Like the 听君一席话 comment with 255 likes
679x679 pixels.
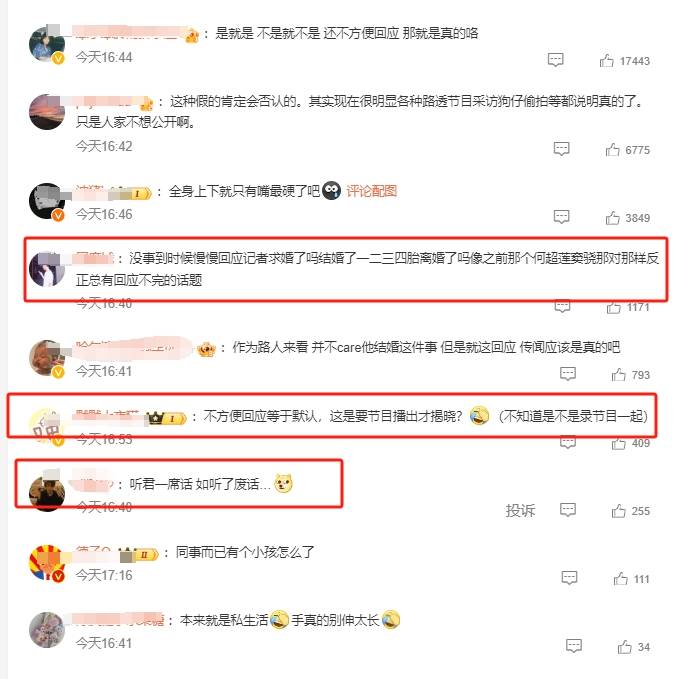point(618,511)
